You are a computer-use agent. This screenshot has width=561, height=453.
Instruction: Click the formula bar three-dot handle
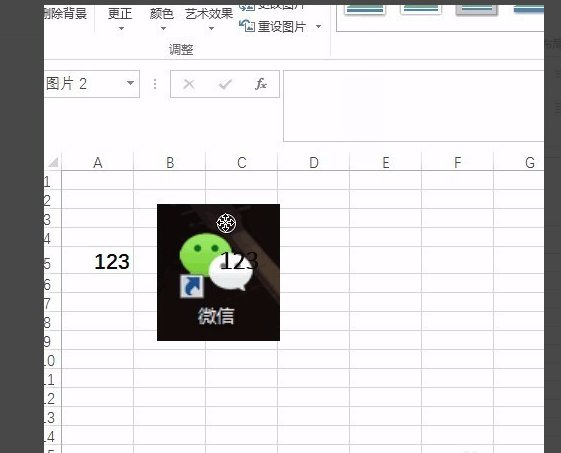pos(155,84)
